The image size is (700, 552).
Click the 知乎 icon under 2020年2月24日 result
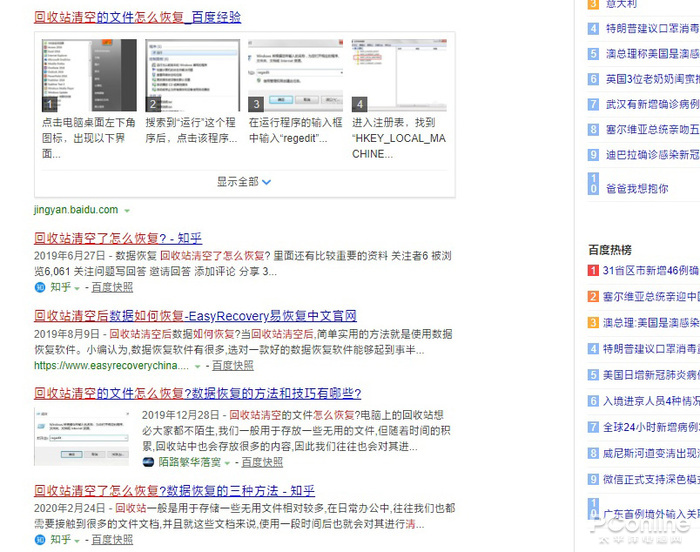click(40, 539)
